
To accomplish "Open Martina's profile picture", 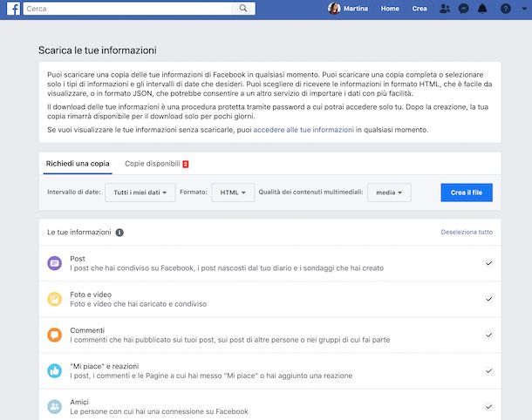I will pyautogui.click(x=334, y=9).
